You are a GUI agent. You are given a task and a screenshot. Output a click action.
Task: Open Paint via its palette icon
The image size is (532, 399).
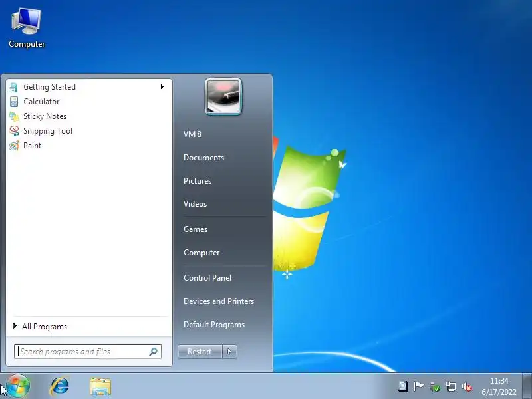click(14, 146)
